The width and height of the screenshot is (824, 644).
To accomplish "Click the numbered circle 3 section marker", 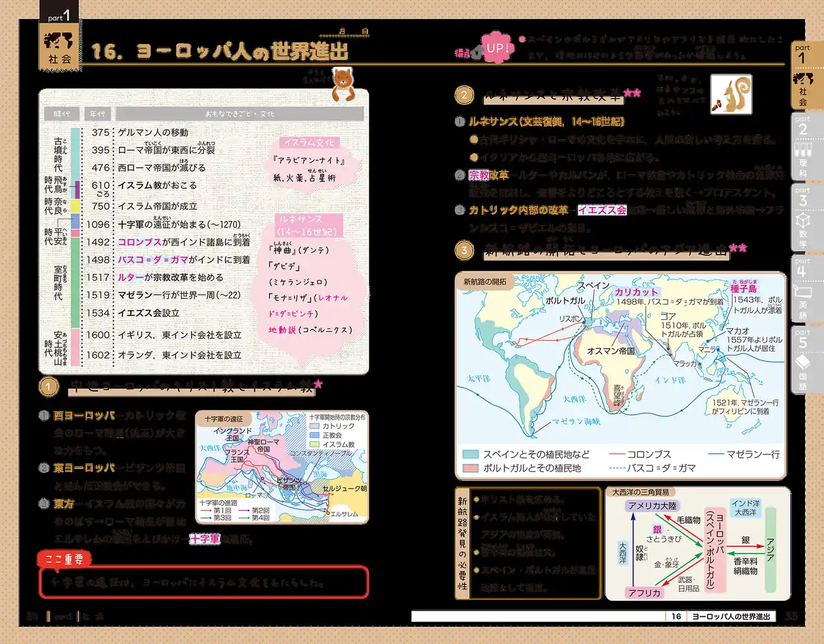I will (x=464, y=250).
